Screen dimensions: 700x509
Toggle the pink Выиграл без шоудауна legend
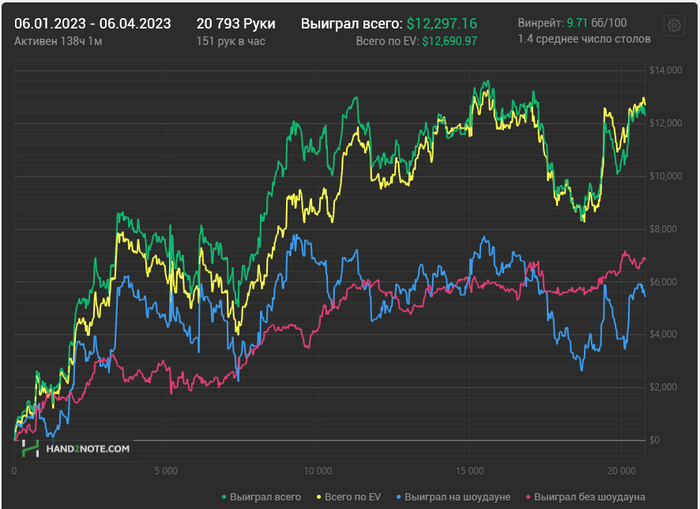click(x=586, y=497)
